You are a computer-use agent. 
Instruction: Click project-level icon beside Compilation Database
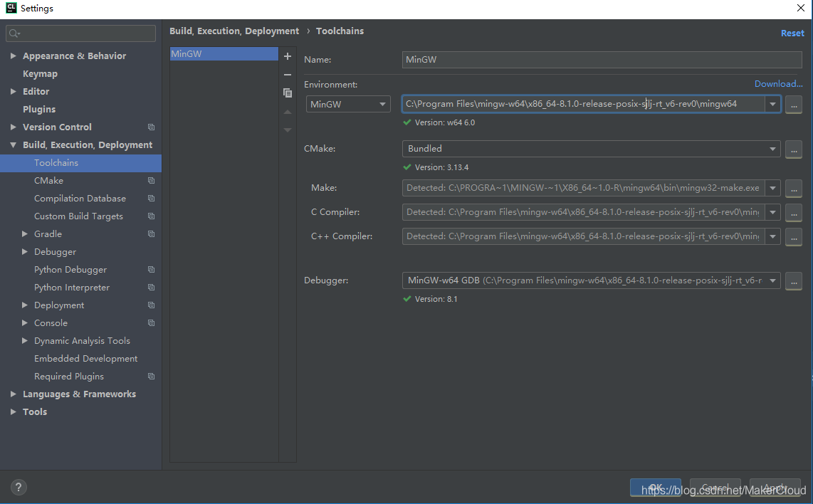tap(152, 198)
